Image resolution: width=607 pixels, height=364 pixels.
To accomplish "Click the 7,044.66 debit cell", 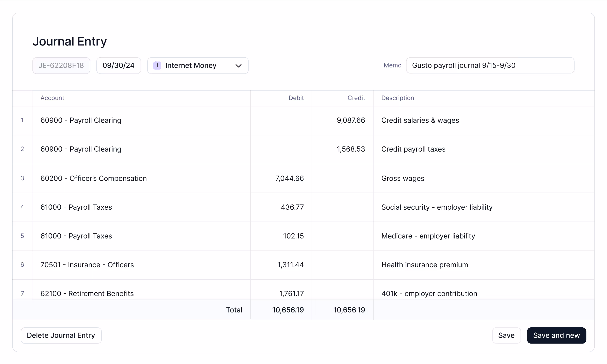I will click(x=289, y=179).
